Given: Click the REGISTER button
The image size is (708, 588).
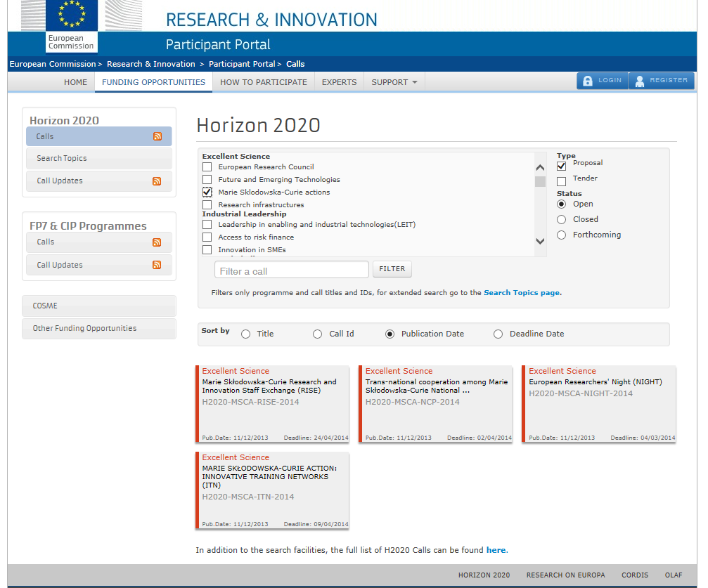Looking at the screenshot, I should tap(662, 81).
